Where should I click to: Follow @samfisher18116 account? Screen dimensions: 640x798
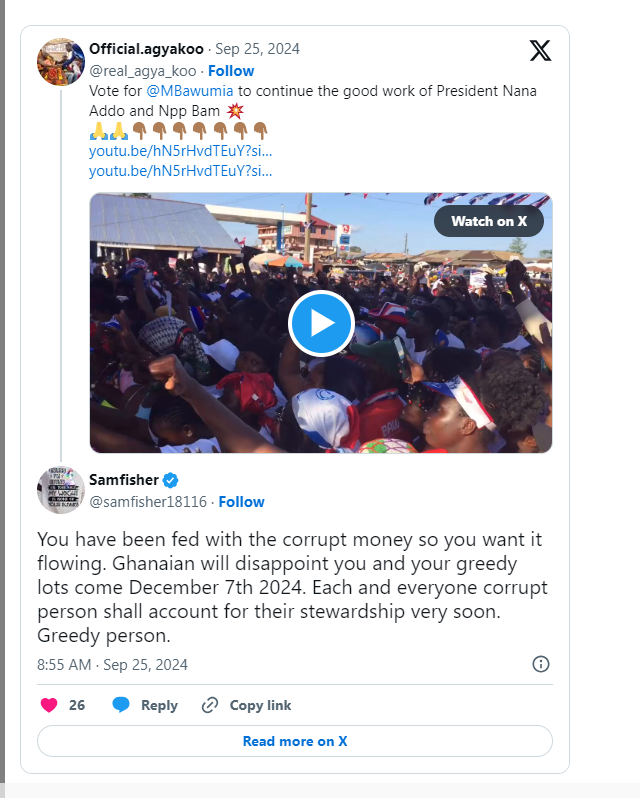(x=242, y=502)
